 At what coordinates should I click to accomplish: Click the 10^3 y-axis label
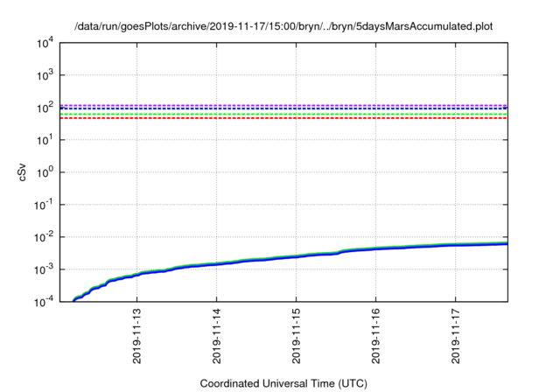click(x=45, y=75)
